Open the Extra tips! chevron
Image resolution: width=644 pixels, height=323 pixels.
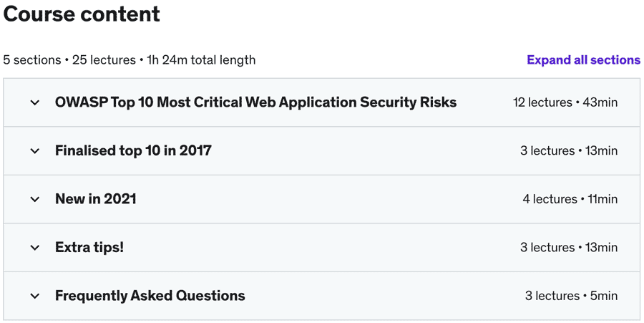click(x=35, y=248)
